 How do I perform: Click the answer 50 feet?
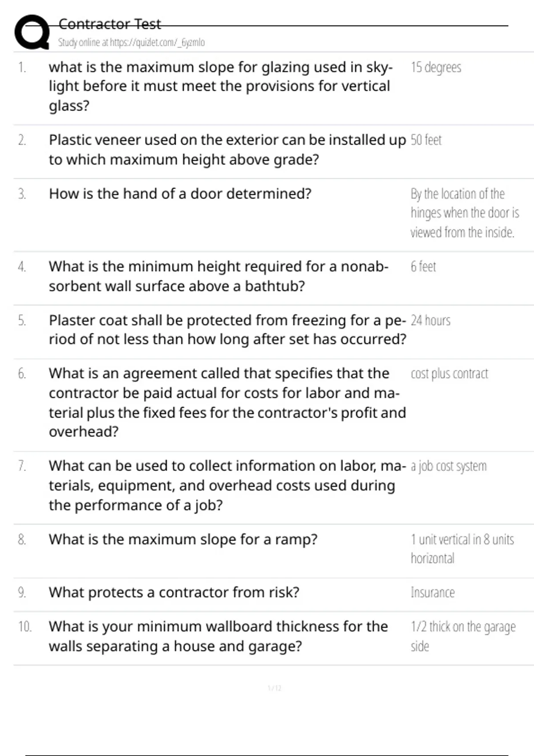tap(426, 140)
